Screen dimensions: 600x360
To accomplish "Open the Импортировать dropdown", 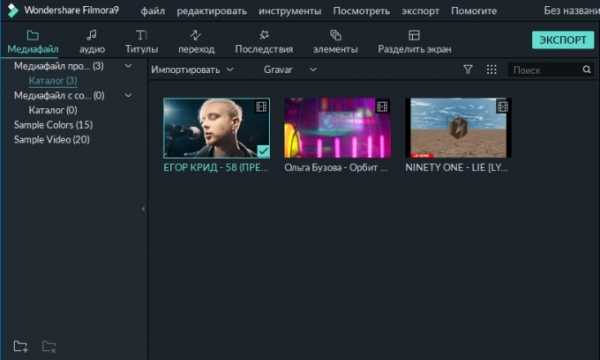I will 192,70.
